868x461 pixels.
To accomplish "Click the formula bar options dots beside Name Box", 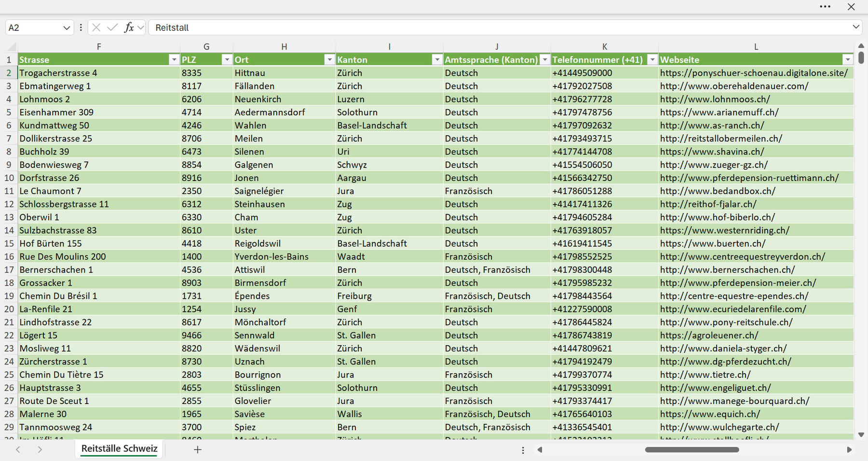I will (x=81, y=28).
